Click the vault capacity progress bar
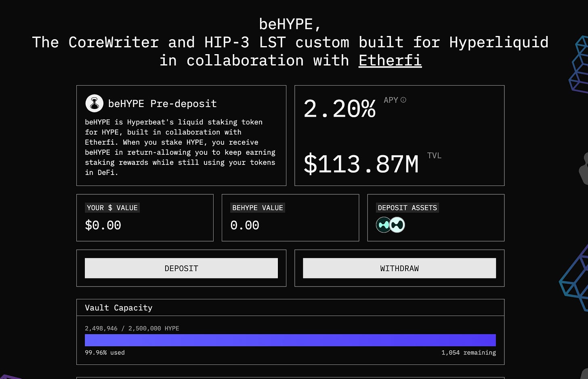The image size is (588, 379). [290, 340]
